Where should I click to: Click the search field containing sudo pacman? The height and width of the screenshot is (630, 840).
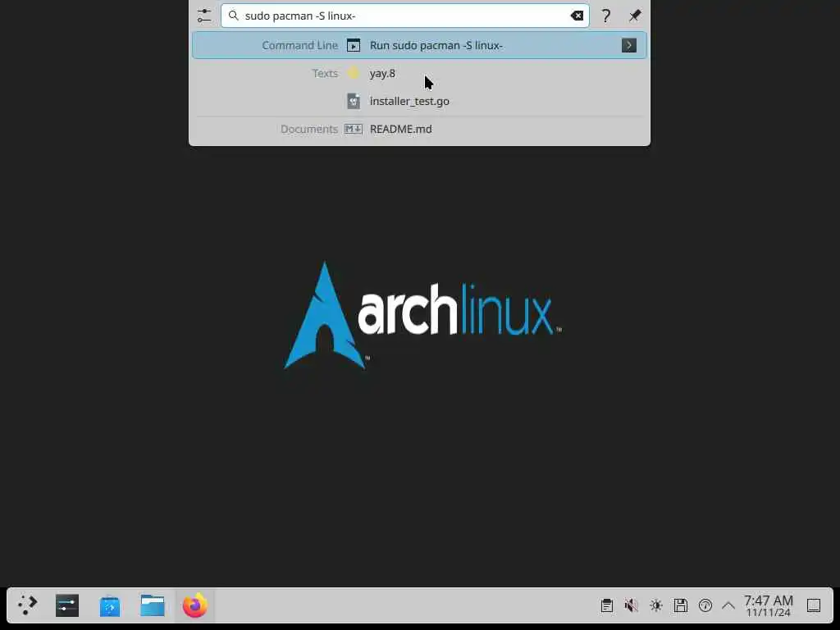pyautogui.click(x=405, y=16)
